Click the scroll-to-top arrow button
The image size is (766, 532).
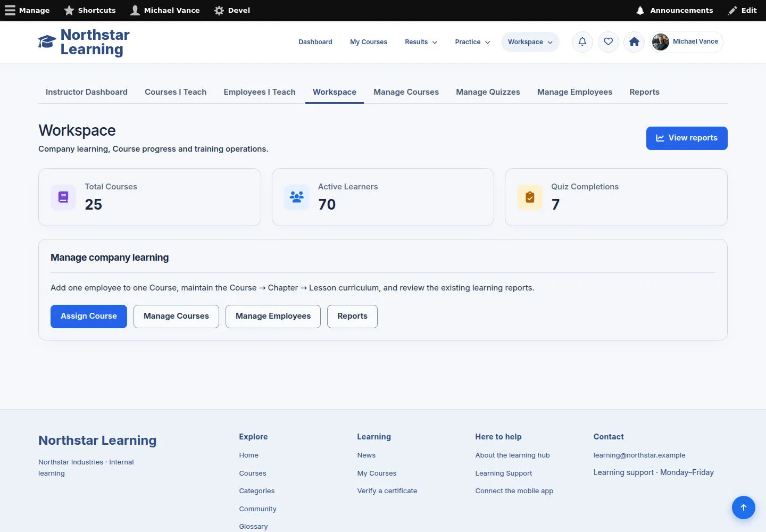point(744,508)
